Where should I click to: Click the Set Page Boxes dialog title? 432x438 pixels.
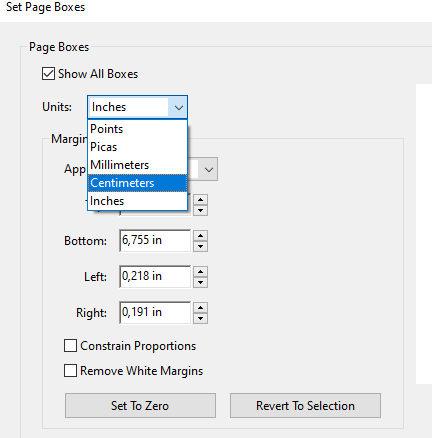[46, 7]
